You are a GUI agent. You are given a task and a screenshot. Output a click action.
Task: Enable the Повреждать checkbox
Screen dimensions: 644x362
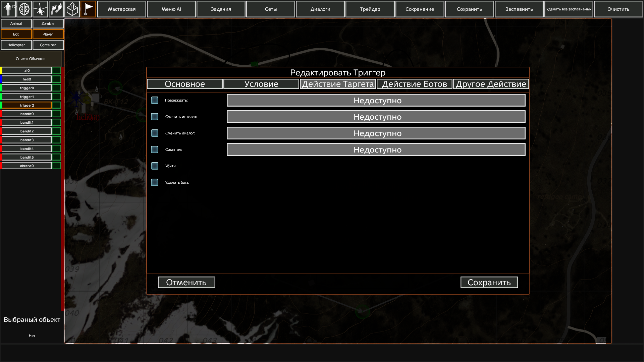155,100
